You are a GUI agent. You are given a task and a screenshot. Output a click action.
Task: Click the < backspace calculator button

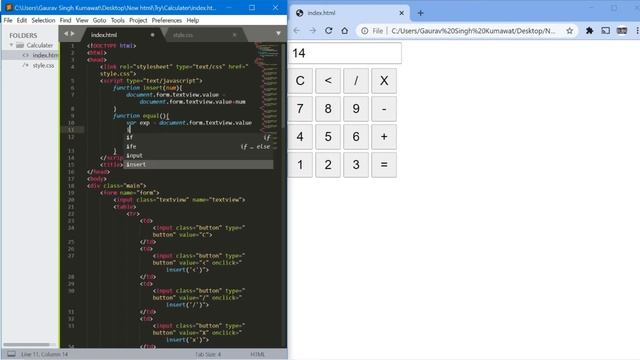(x=328, y=81)
